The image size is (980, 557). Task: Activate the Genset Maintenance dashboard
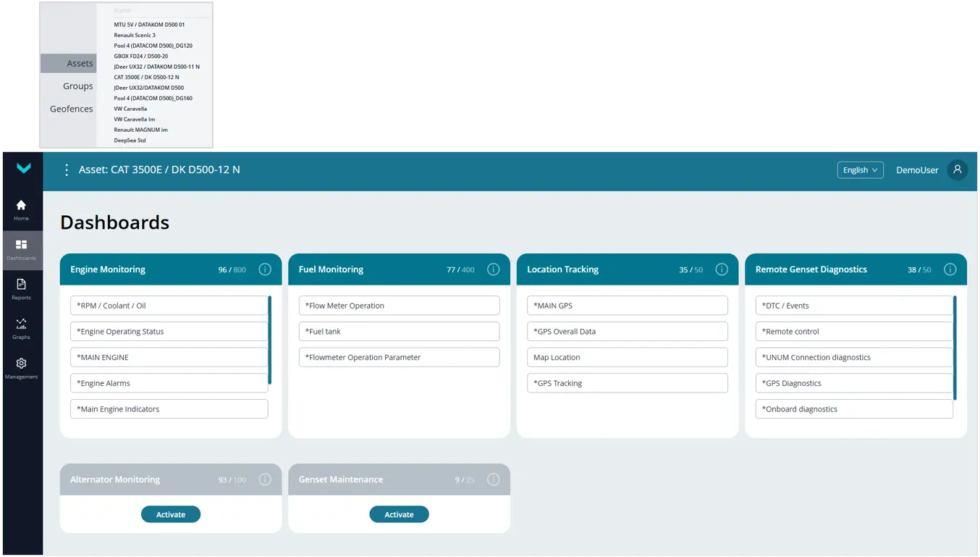tap(399, 514)
